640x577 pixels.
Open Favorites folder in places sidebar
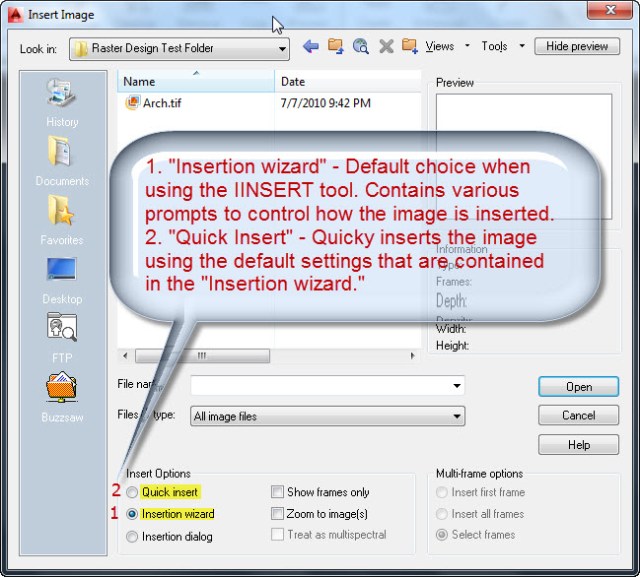tap(62, 220)
